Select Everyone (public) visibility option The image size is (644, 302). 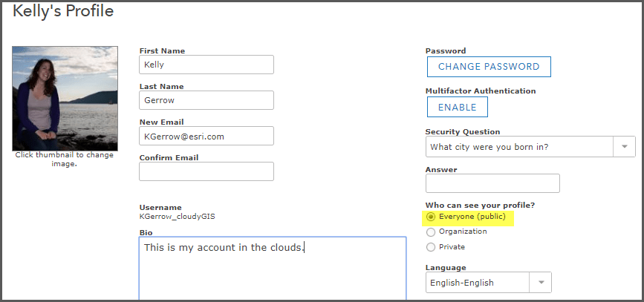[x=430, y=217]
